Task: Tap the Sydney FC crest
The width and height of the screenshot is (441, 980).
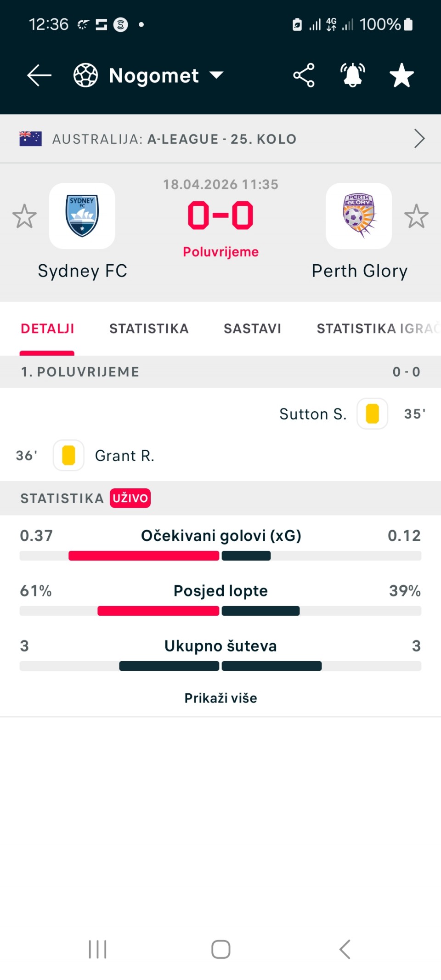Action: tap(82, 216)
